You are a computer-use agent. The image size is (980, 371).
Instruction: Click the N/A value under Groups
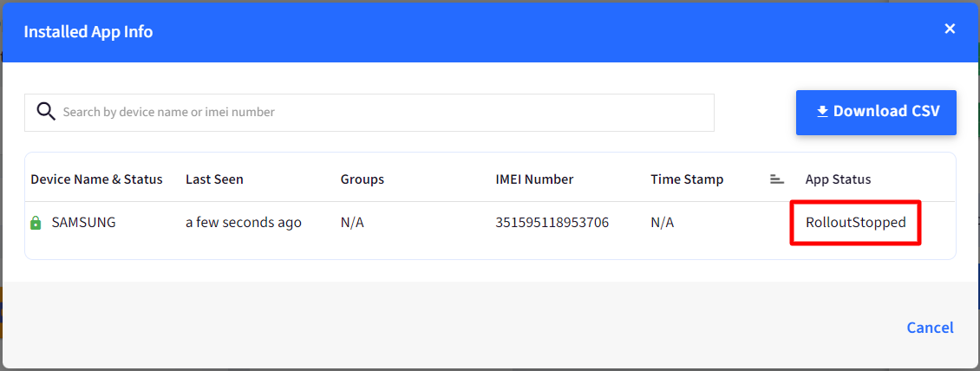352,222
